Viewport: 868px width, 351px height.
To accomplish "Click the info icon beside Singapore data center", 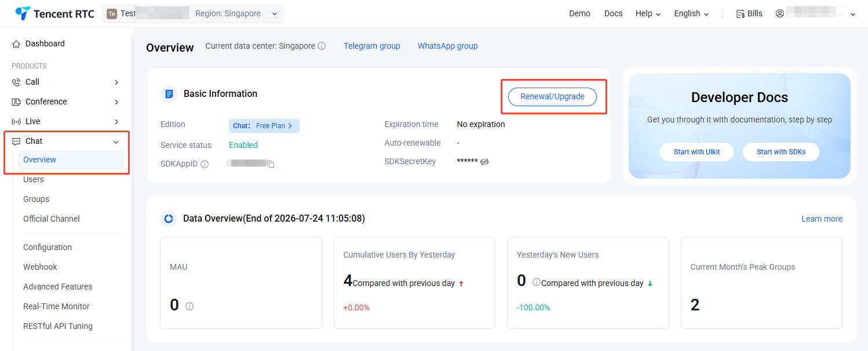I will pos(322,46).
